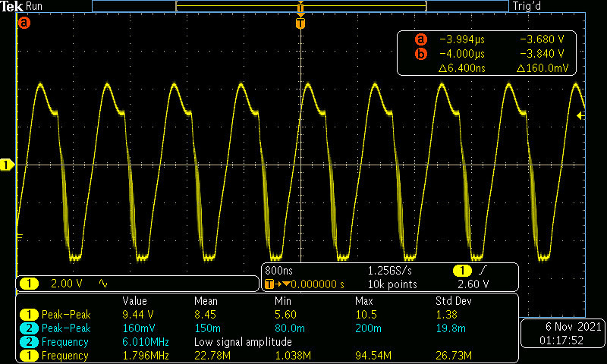This screenshot has height=364, width=607.
Task: Click channel 2 badge in cyan Frequency row
Action: (29, 342)
